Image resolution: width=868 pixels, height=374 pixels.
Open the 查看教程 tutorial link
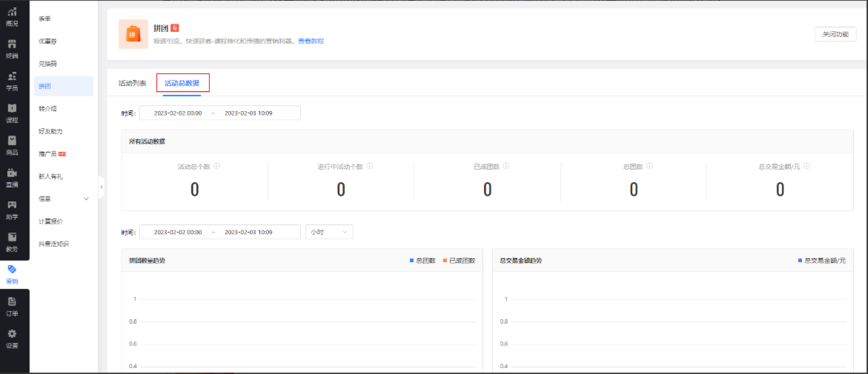click(x=311, y=41)
